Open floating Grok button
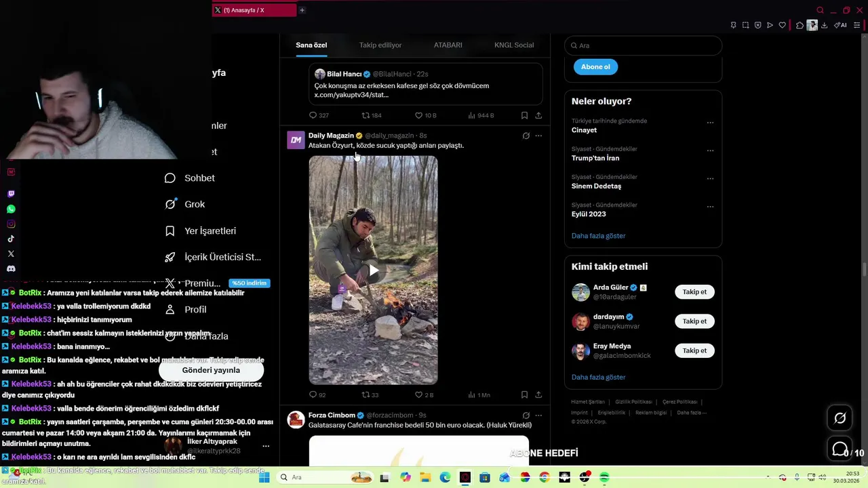This screenshot has height=488, width=868. pos(840,418)
